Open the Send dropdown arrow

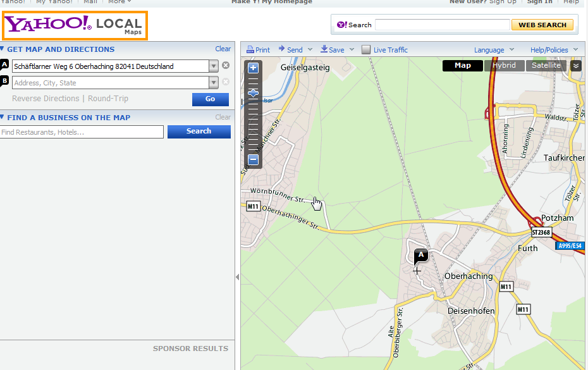point(310,49)
